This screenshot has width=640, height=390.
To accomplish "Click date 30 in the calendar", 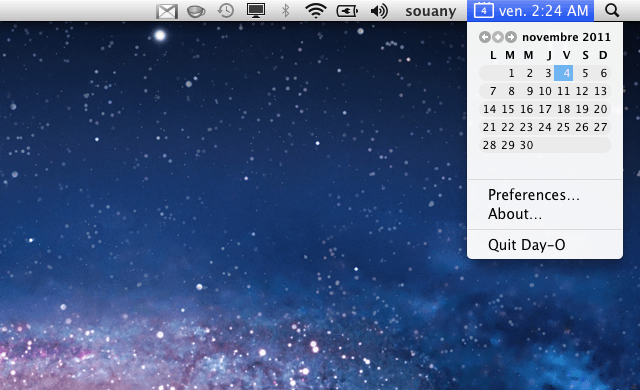I will click(x=527, y=145).
